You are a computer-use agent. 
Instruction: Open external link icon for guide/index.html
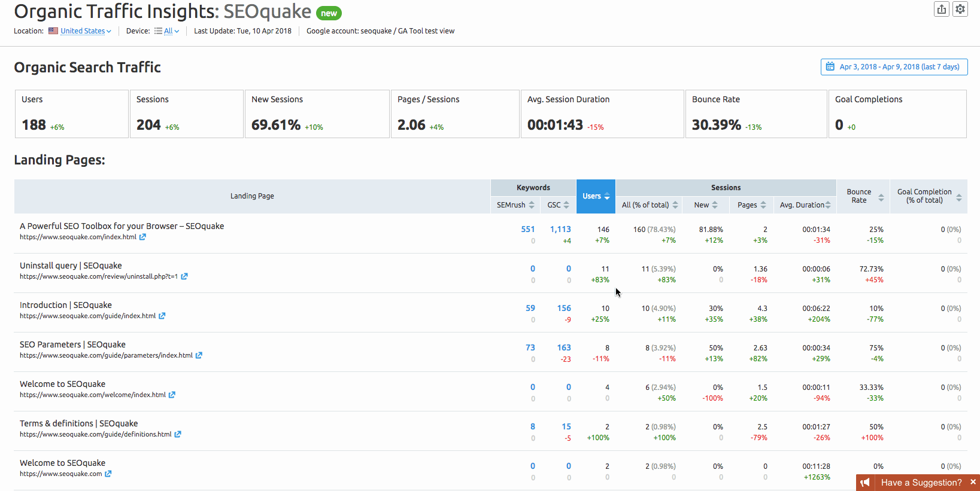(x=162, y=316)
